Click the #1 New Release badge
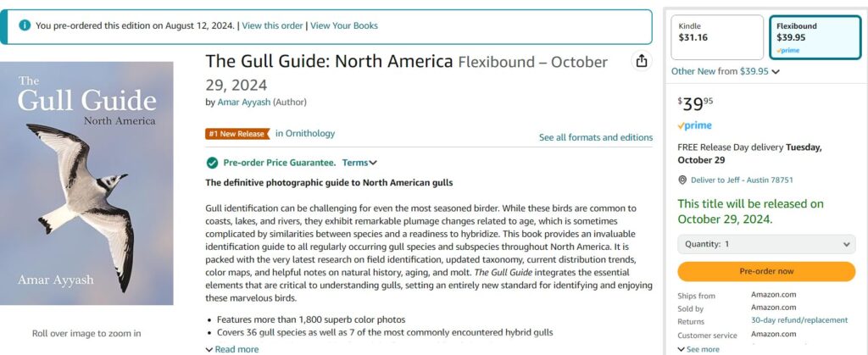Screen dimensions: 868x355 pos(236,133)
